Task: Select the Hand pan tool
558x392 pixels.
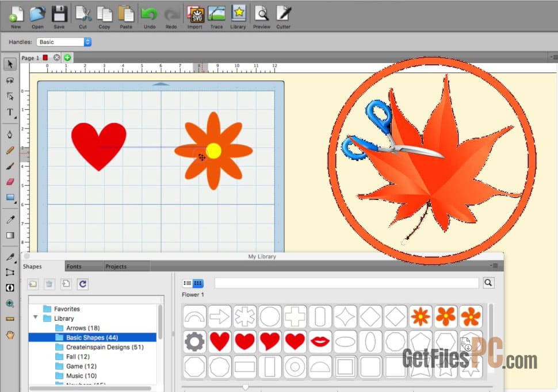Action: coord(10,335)
